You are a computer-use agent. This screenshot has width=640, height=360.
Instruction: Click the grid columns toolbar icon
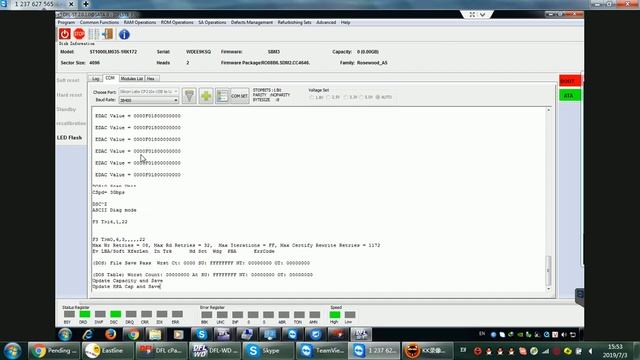[x=93, y=34]
